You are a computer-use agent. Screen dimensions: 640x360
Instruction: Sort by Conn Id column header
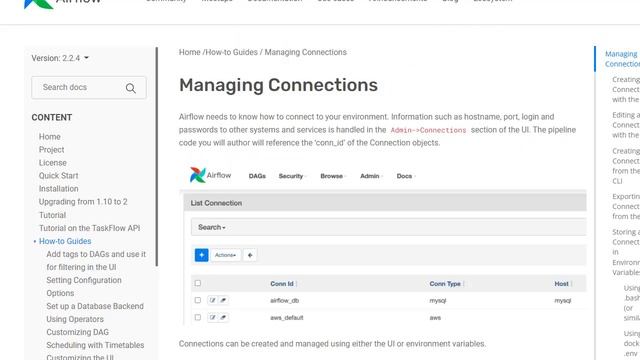pos(283,284)
